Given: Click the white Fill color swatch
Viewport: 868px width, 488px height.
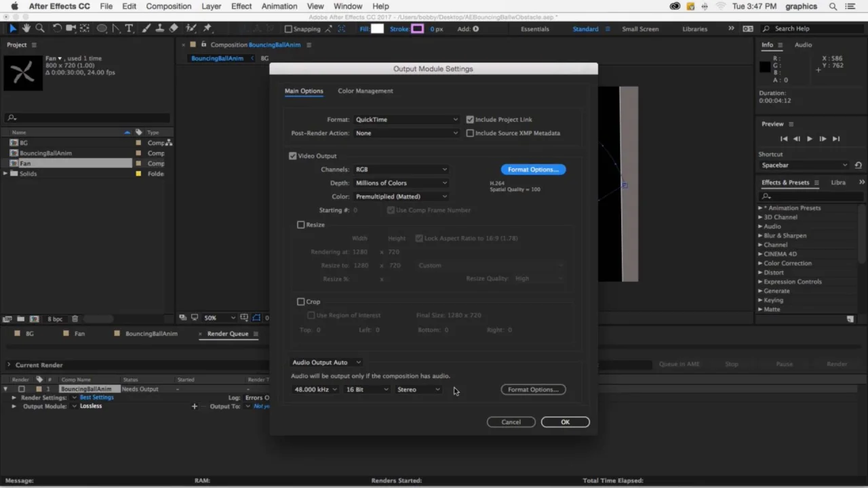Looking at the screenshot, I should tap(377, 29).
